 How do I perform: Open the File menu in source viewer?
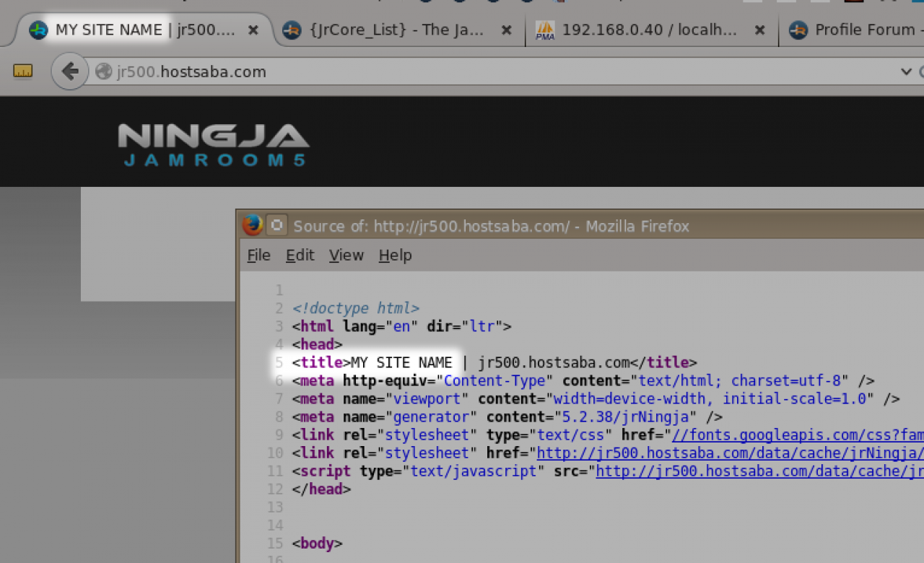pyautogui.click(x=258, y=256)
